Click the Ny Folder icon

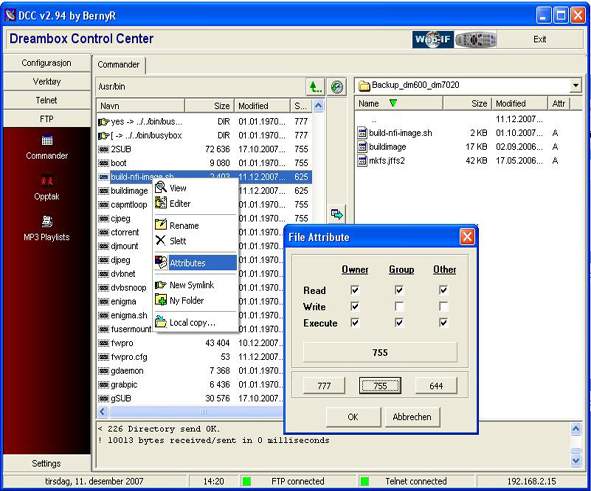(x=161, y=300)
